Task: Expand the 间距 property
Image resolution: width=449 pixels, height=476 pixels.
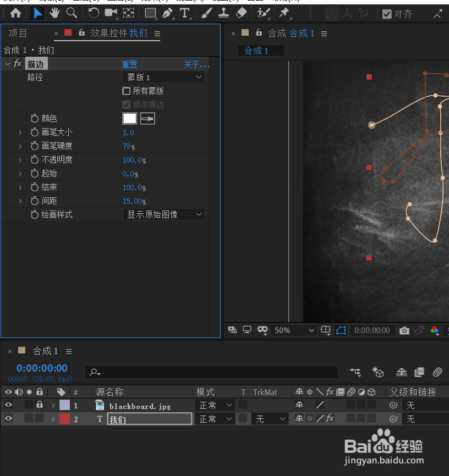Action: [20, 201]
